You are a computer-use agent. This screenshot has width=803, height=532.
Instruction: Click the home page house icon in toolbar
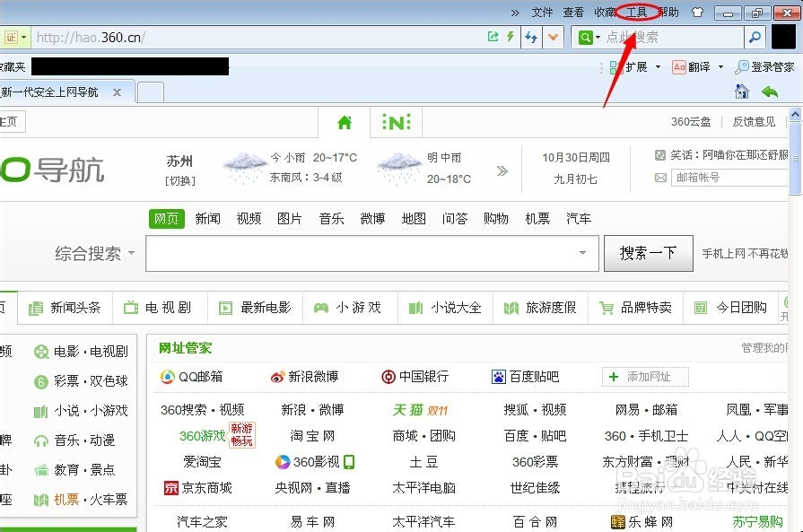point(742,92)
